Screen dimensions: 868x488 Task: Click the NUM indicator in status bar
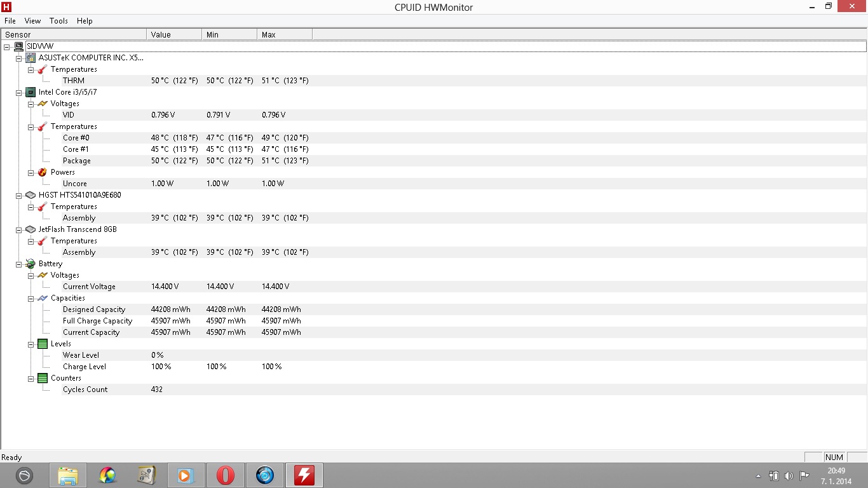tap(834, 457)
